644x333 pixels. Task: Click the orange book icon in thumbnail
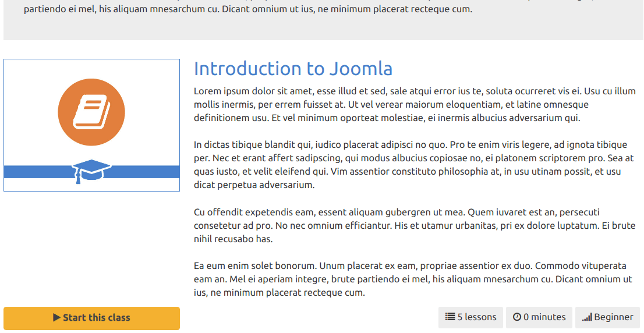[91, 112]
